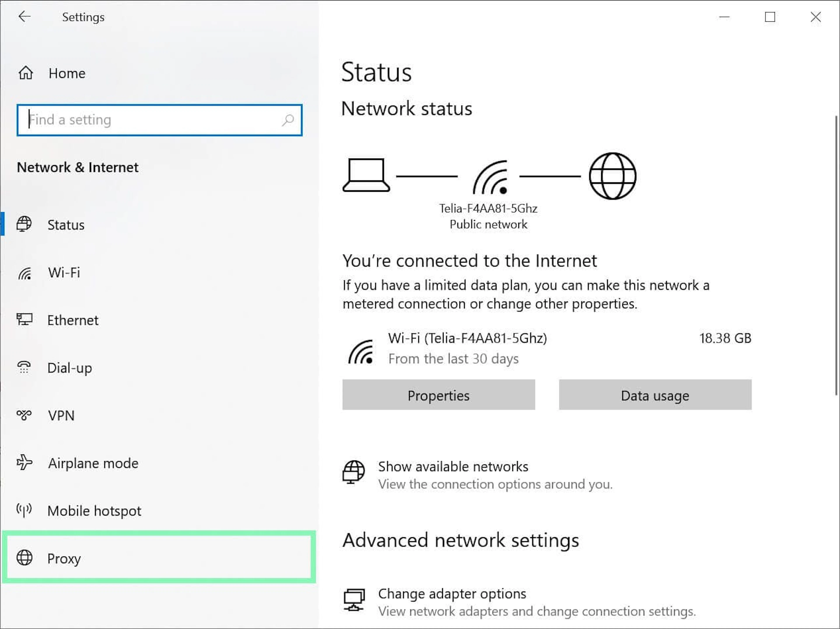Click the Wi-Fi signal icon in diagram

[490, 177]
